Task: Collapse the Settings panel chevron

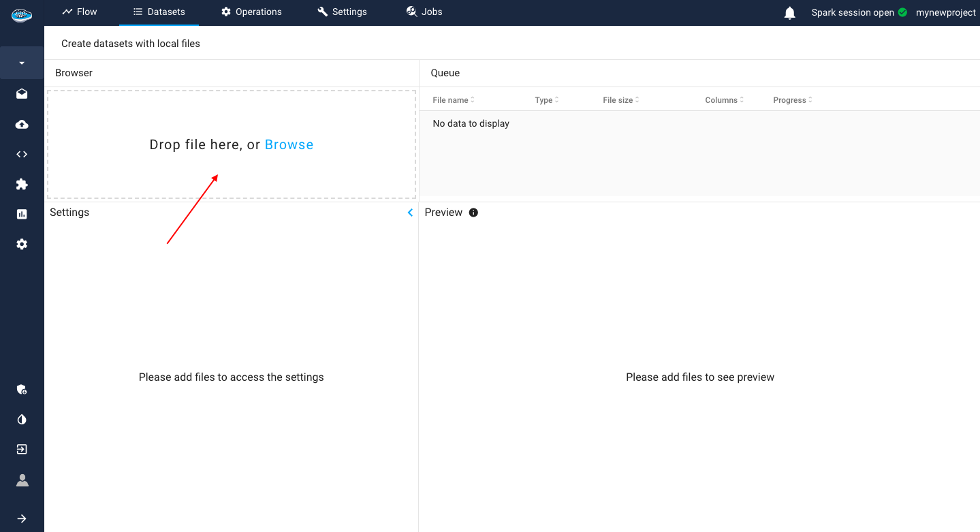Action: point(410,213)
